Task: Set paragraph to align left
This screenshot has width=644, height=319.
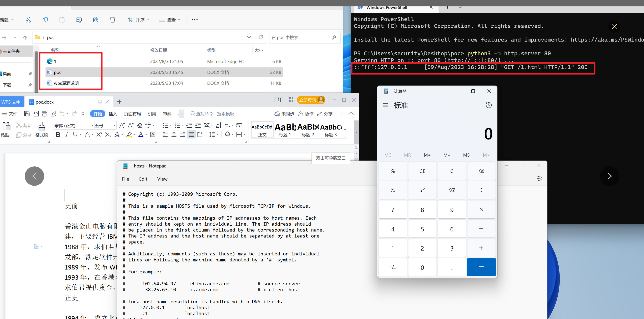Action: 165,135
